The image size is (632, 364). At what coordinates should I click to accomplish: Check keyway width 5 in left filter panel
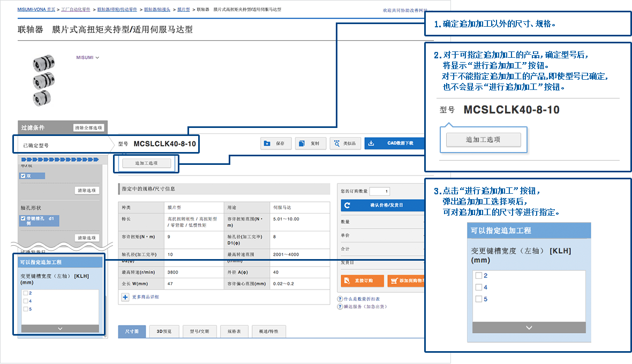pos(26,309)
